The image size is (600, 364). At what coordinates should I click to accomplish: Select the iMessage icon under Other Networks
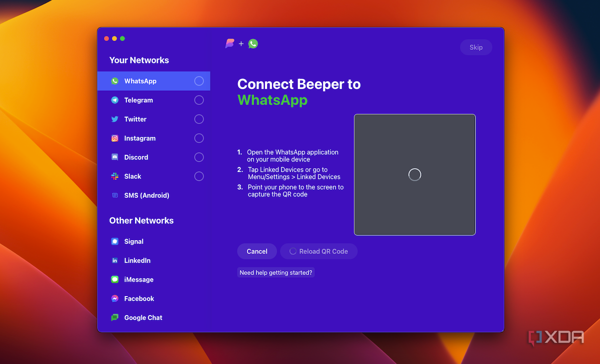(115, 279)
